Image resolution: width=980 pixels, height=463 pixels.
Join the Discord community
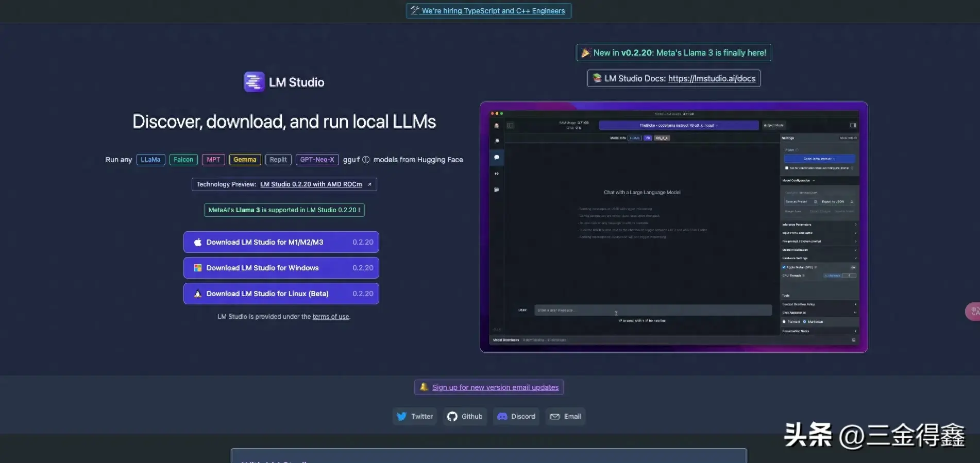pyautogui.click(x=516, y=416)
